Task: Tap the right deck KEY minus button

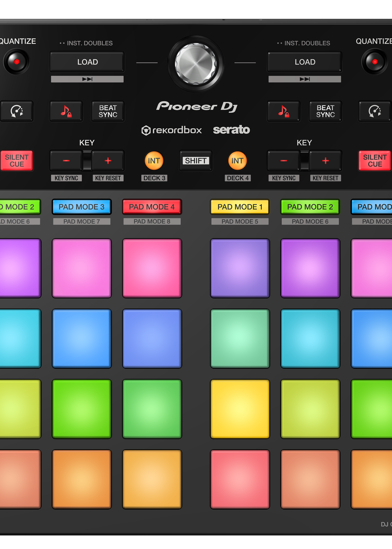Action: pos(284,160)
